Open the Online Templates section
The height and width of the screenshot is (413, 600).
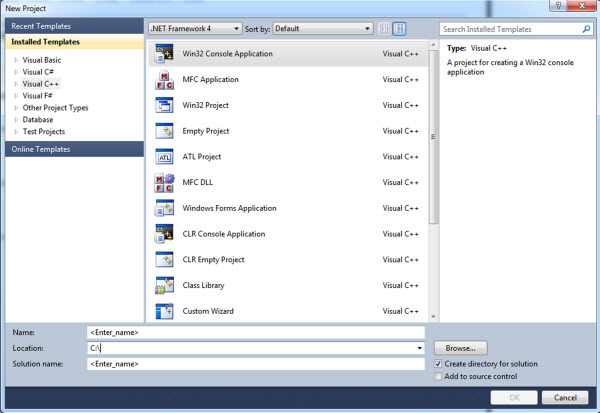(x=74, y=149)
